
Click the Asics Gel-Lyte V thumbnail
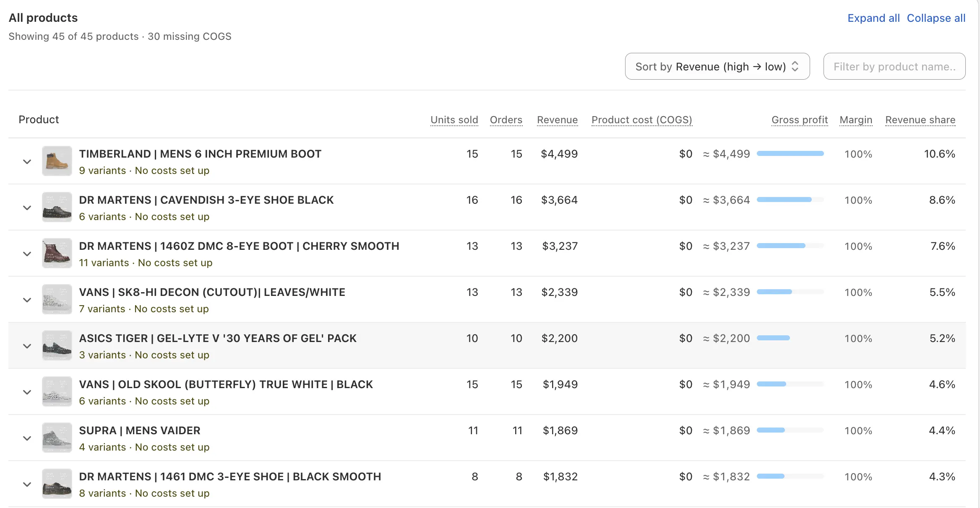[x=57, y=345]
